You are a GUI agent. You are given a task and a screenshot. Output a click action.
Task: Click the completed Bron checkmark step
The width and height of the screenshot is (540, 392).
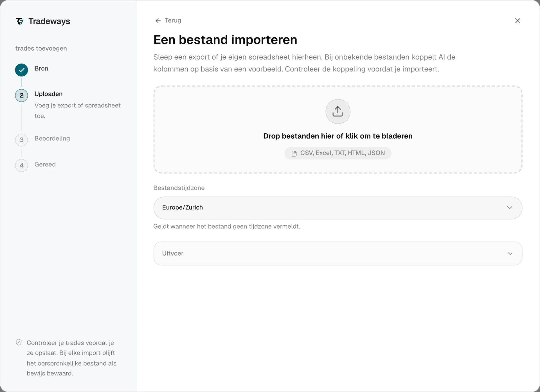pos(21,70)
